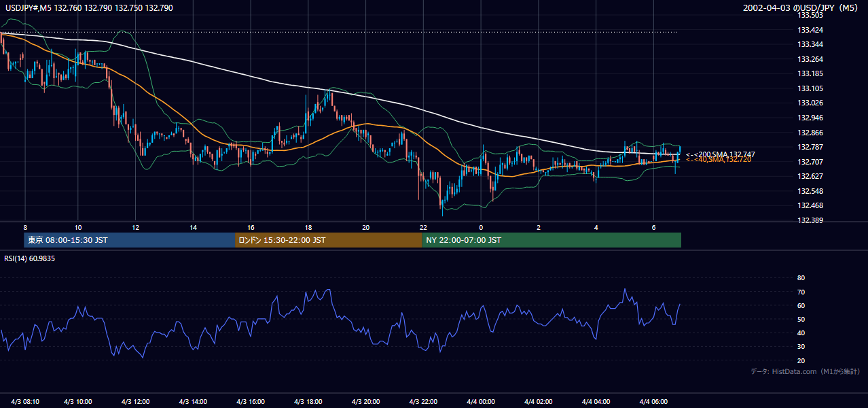This screenshot has width=868, height=408.
Task: Click hour label 18 under the price chart
Action: click(308, 227)
